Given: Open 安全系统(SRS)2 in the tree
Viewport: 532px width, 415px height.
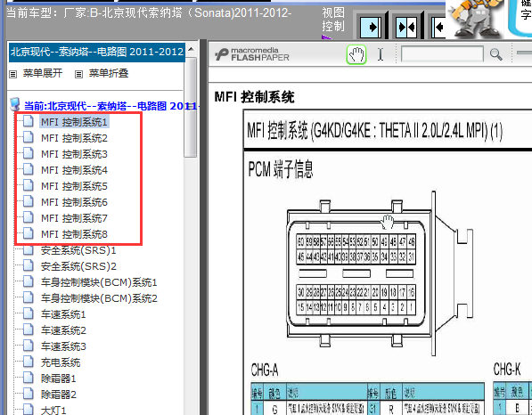Looking at the screenshot, I should pyautogui.click(x=78, y=266).
